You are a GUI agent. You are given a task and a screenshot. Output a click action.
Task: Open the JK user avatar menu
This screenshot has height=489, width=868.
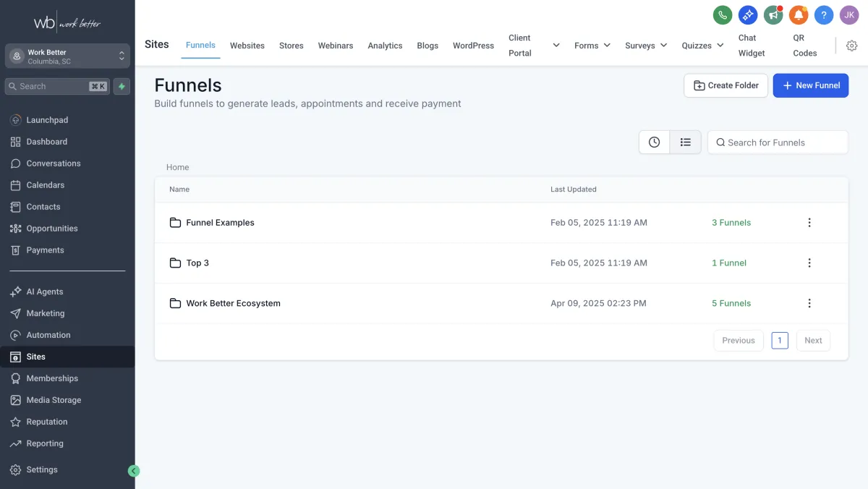point(849,15)
